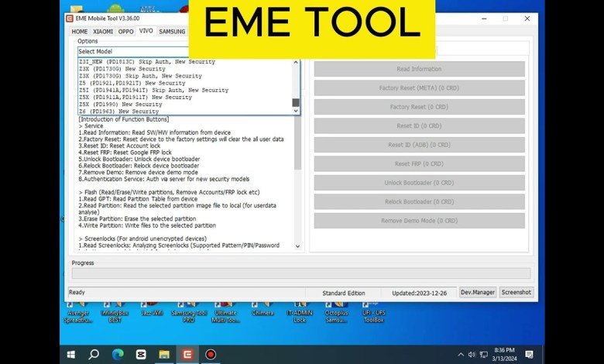This screenshot has height=364, width=604.
Task: Select Z6 (PD1963) New Security model
Action: 118,112
